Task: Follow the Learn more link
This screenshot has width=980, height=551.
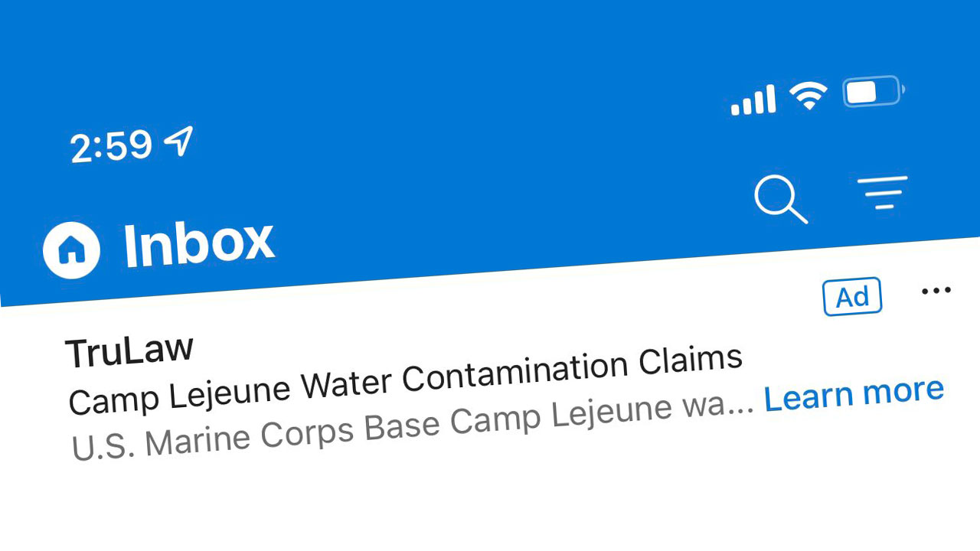Action: click(x=854, y=393)
